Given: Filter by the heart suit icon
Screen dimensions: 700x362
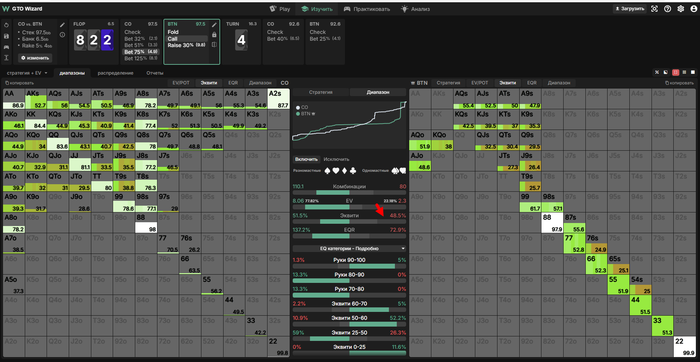Looking at the screenshot, I should [335, 171].
